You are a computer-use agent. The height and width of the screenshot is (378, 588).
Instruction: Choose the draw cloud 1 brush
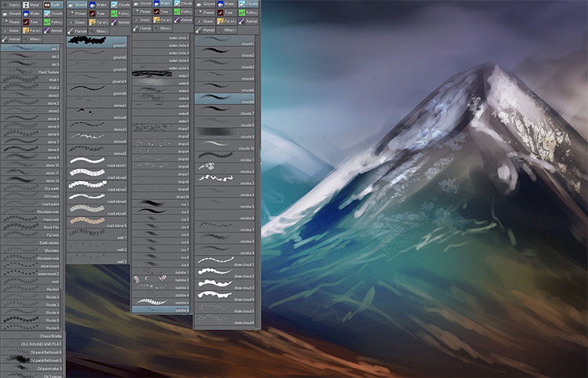[225, 262]
